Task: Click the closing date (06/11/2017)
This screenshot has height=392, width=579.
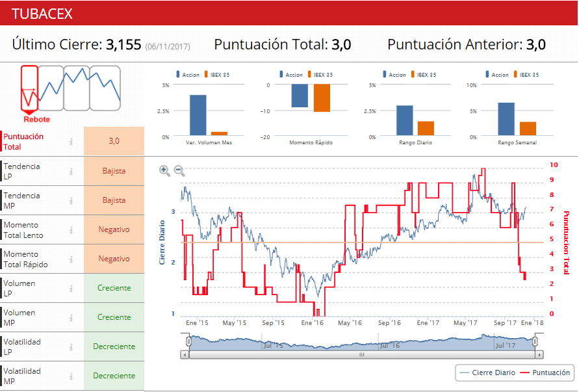Action: tap(168, 47)
